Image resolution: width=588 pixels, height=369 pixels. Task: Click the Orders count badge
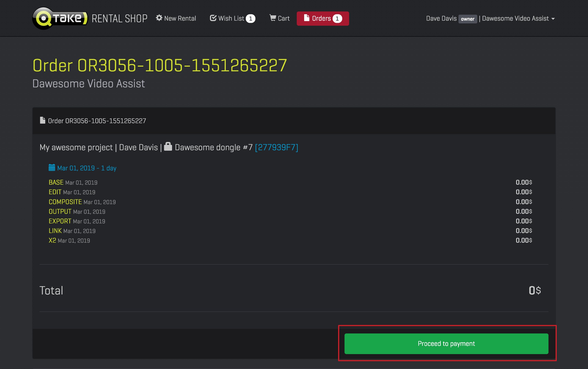pos(337,19)
